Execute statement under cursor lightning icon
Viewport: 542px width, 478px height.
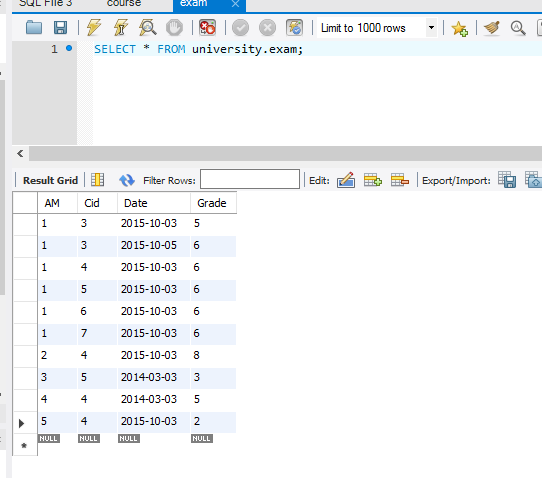tap(121, 28)
